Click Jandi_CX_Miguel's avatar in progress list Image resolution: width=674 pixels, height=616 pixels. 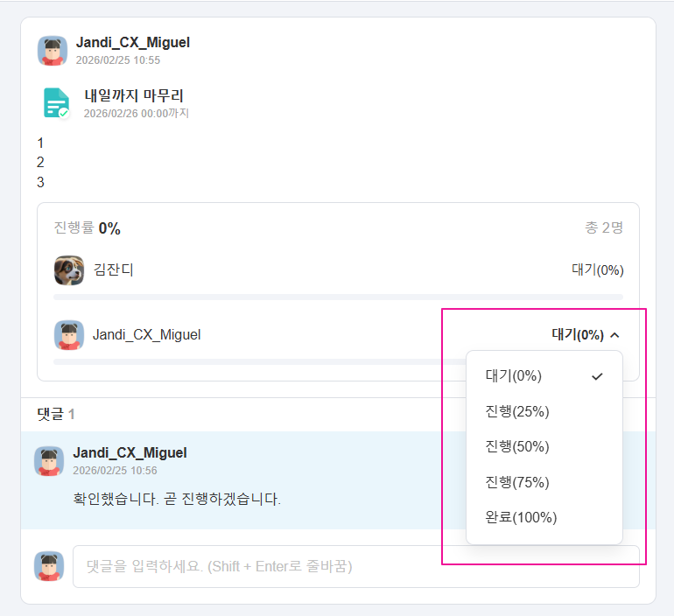tap(69, 334)
